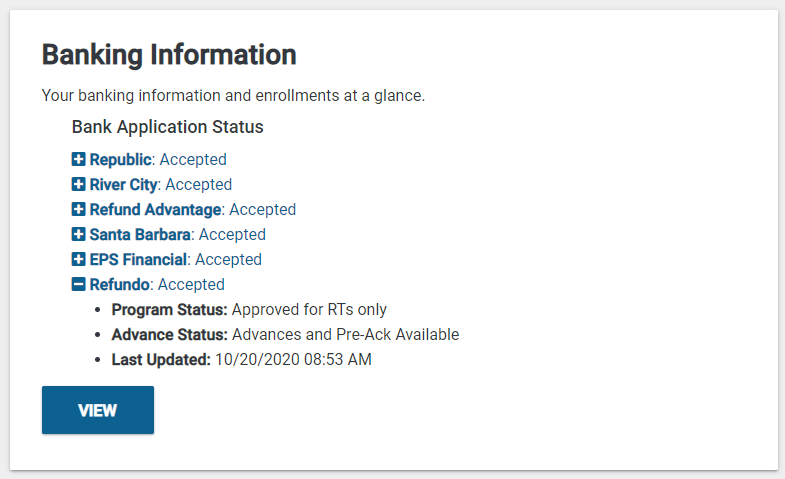Expand EPS Financial using its plus icon
This screenshot has height=479, width=785.
[78, 259]
